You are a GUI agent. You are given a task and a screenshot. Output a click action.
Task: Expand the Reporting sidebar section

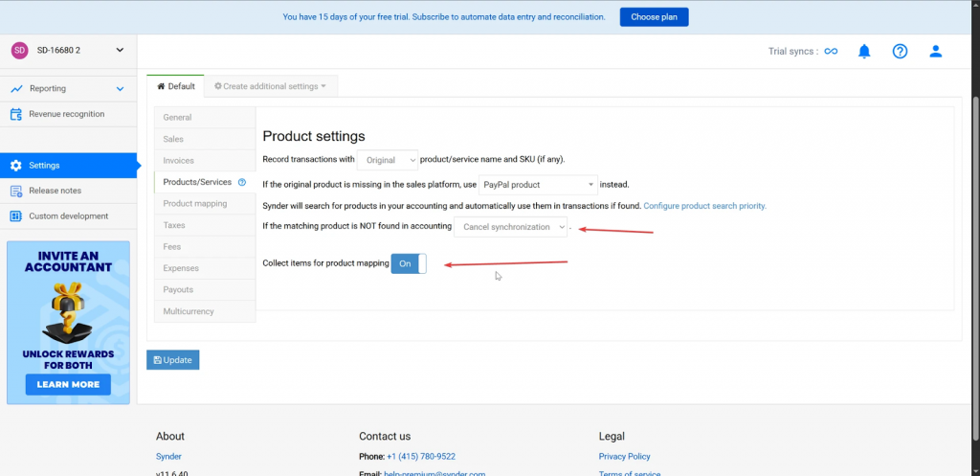tap(120, 89)
